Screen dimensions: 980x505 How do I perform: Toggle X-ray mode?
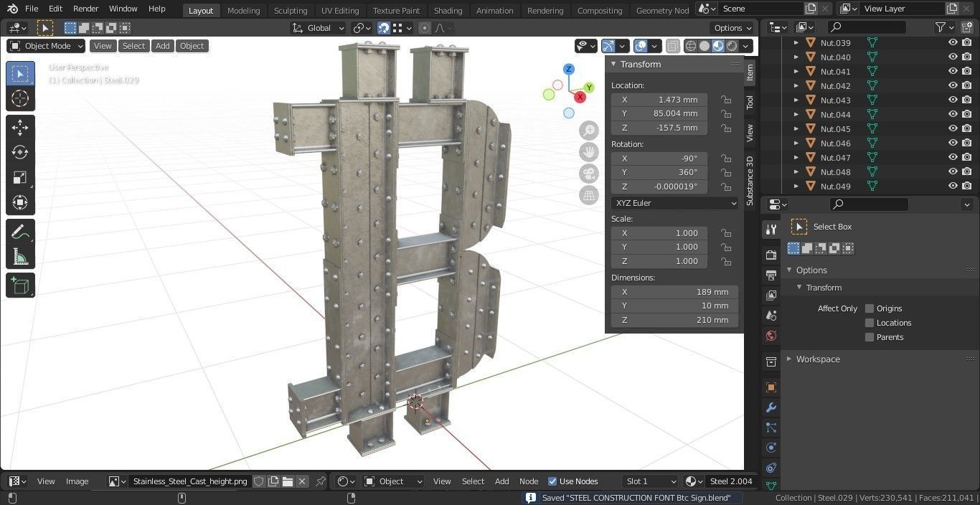tap(672, 46)
